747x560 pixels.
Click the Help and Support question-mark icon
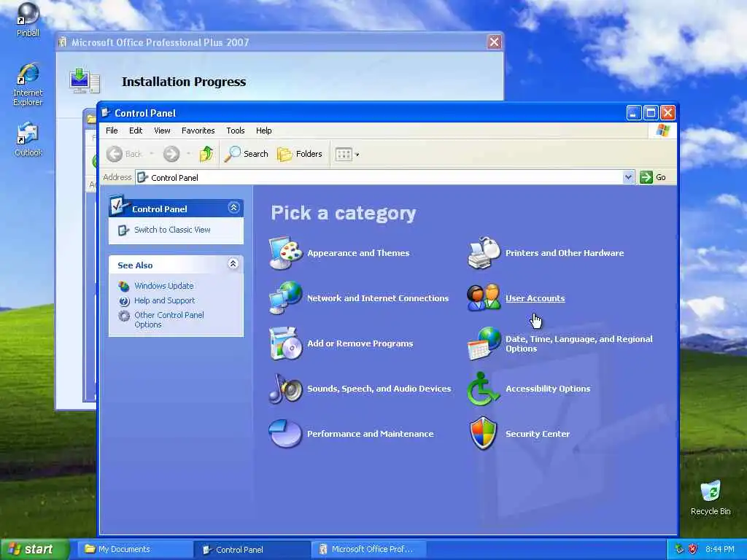[x=124, y=301]
